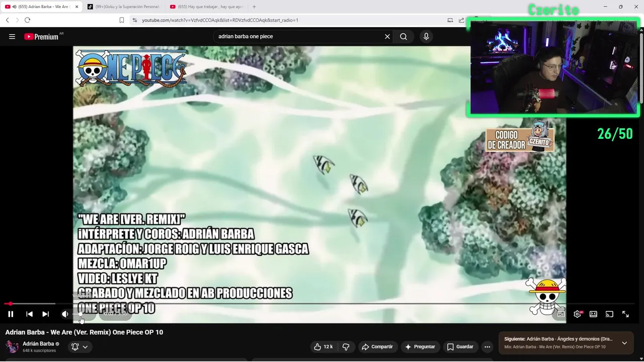Open a new browser tab
Viewport: 644px width, 362px height.
click(254, 7)
